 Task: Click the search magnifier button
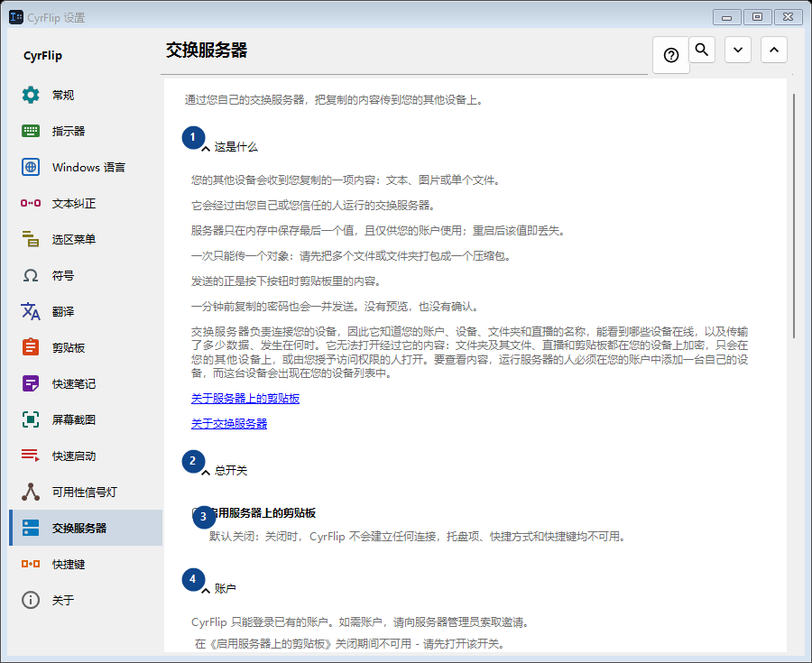(702, 50)
